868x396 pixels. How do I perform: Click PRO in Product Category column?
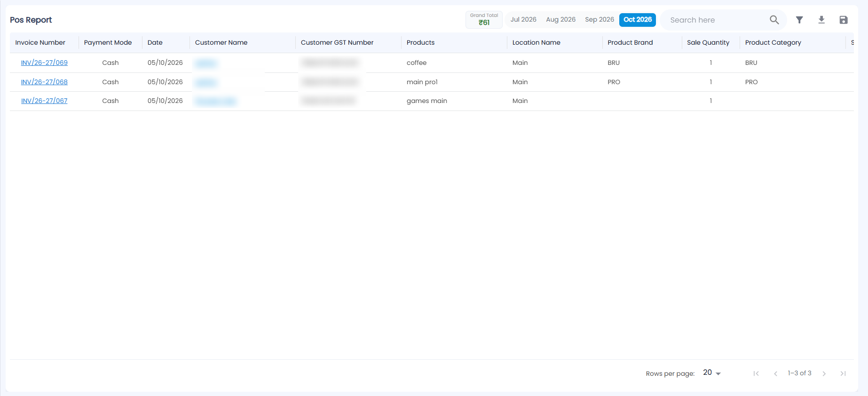tap(751, 82)
